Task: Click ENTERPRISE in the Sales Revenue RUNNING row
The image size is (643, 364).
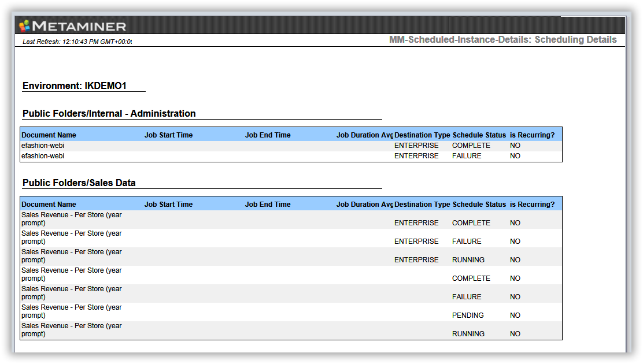Action: tap(416, 260)
